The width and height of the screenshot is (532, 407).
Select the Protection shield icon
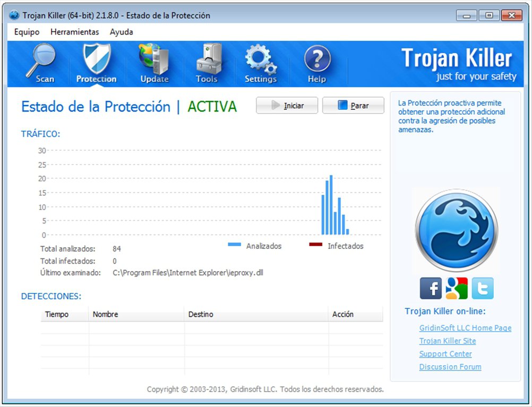(97, 59)
